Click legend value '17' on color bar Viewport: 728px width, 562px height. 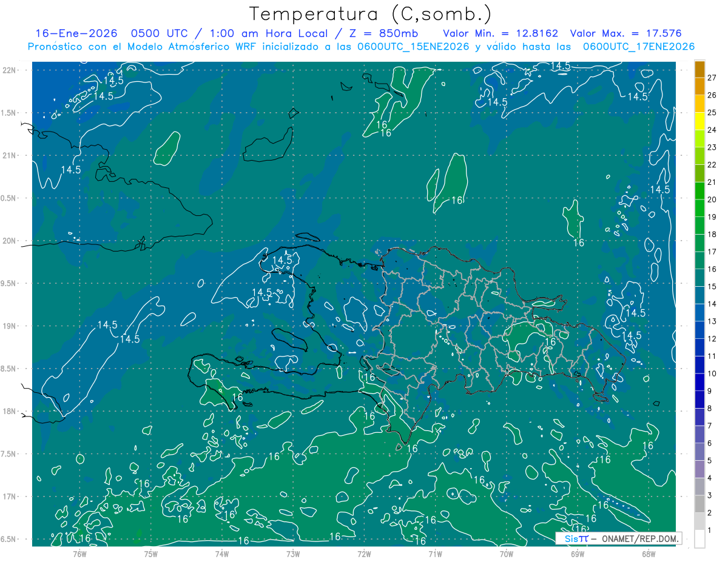712,252
